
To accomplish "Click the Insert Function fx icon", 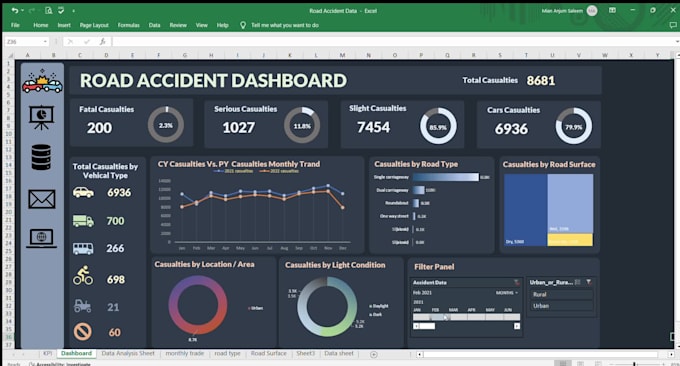I will point(102,42).
